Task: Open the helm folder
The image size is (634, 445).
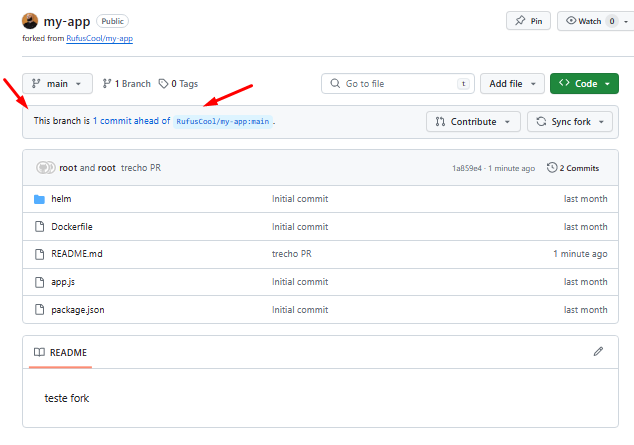Action: point(61,199)
